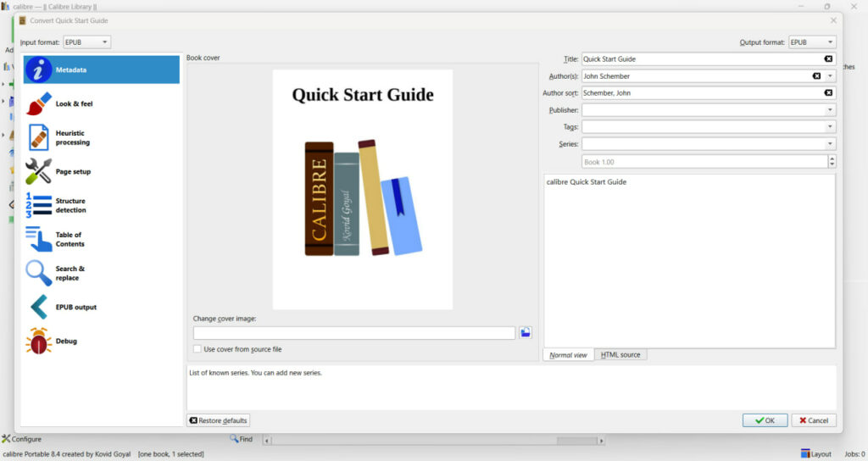This screenshot has width=868, height=461.
Task: Click the Find magnifier icon
Action: pyautogui.click(x=234, y=439)
